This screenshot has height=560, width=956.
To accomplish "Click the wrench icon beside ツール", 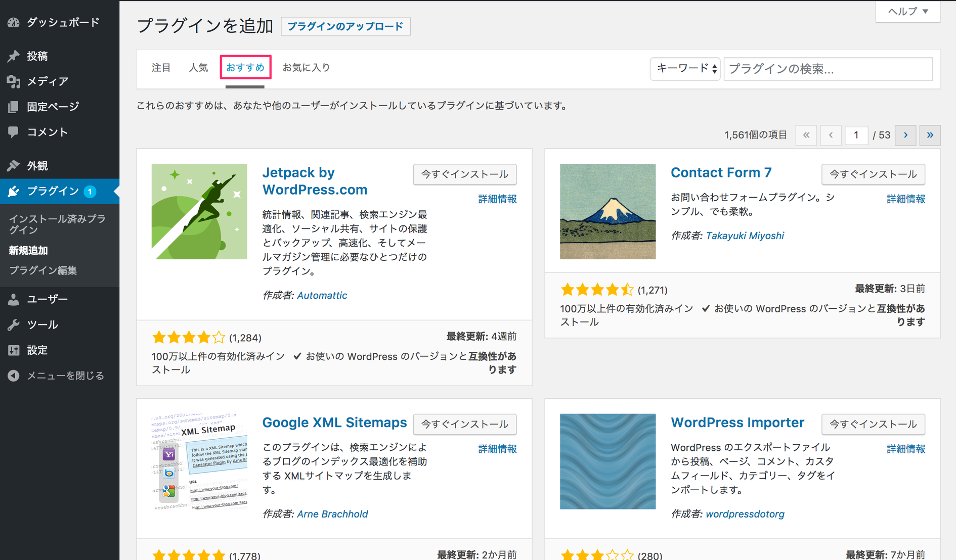I will (14, 324).
